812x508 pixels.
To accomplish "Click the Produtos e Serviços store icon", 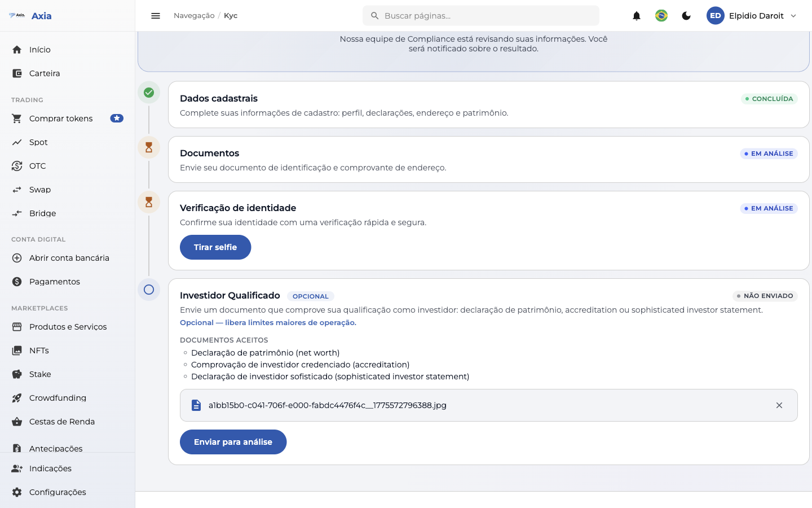I will (17, 327).
